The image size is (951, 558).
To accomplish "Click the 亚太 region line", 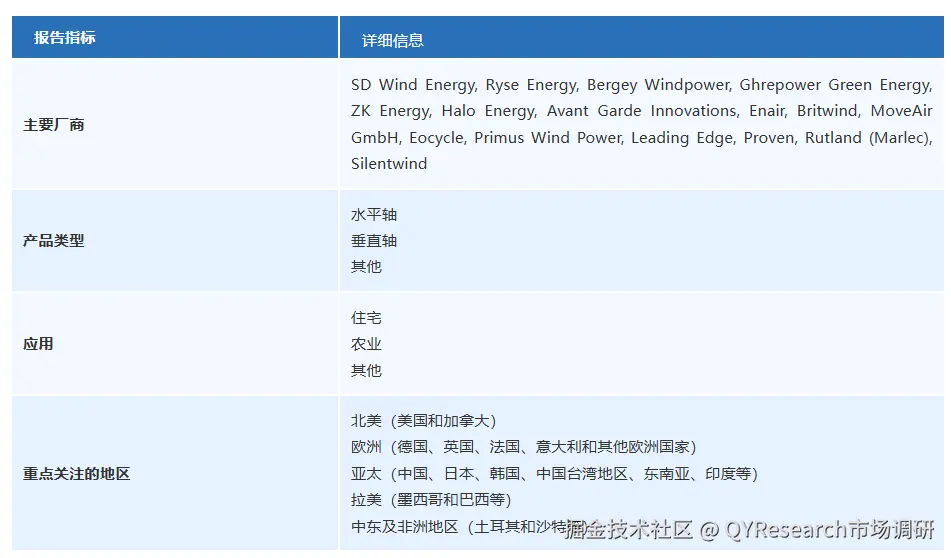I will pos(554,473).
